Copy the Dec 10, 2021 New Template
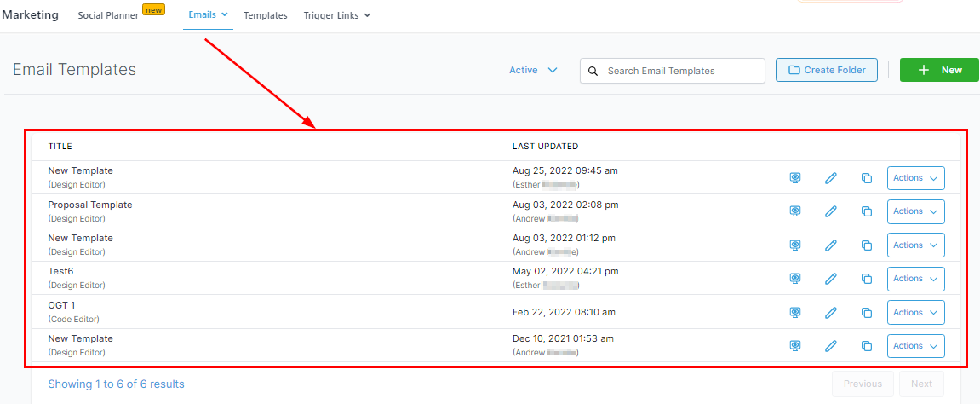Viewport: 980px width, 404px height. 867,346
